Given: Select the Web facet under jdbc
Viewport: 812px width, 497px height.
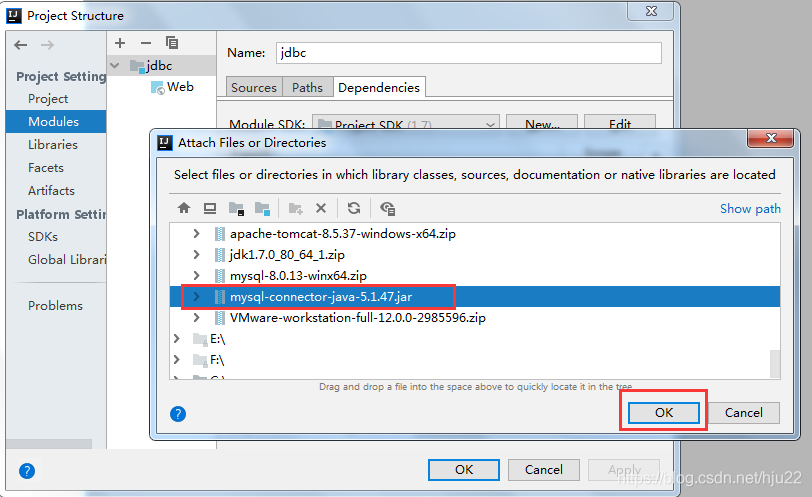Looking at the screenshot, I should [180, 87].
